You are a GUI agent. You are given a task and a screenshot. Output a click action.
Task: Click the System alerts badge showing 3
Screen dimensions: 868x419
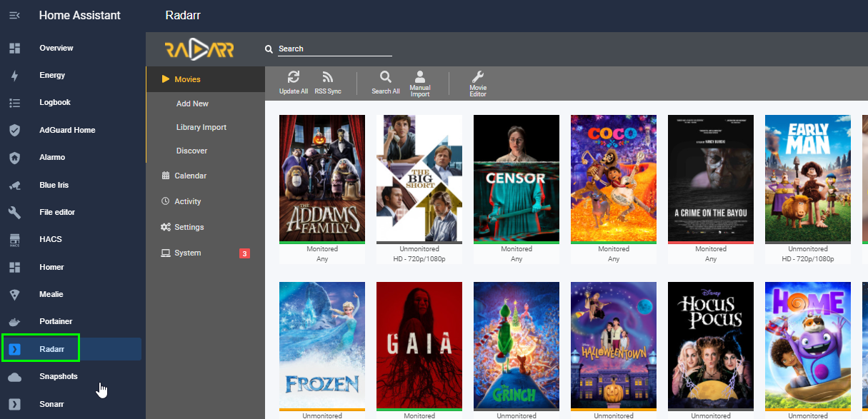pos(244,253)
